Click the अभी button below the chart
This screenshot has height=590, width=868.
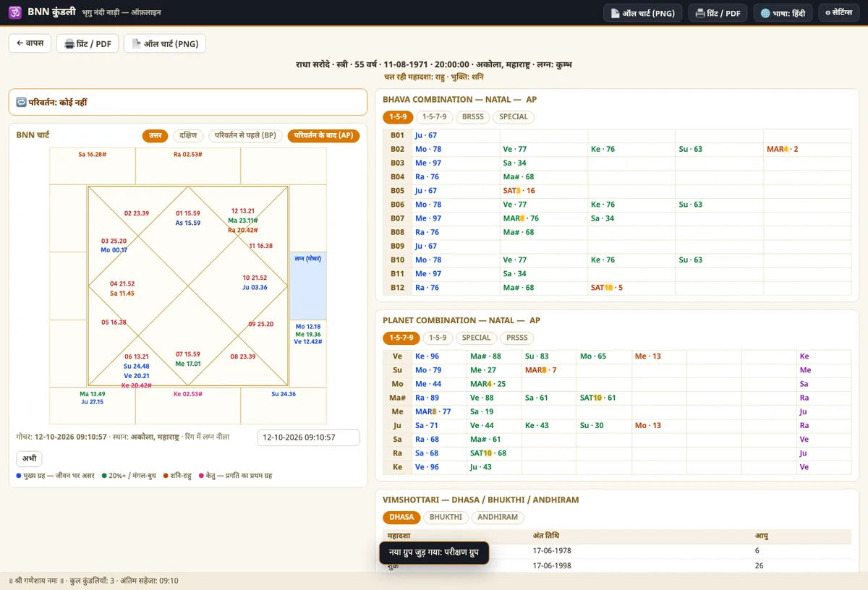pos(29,458)
